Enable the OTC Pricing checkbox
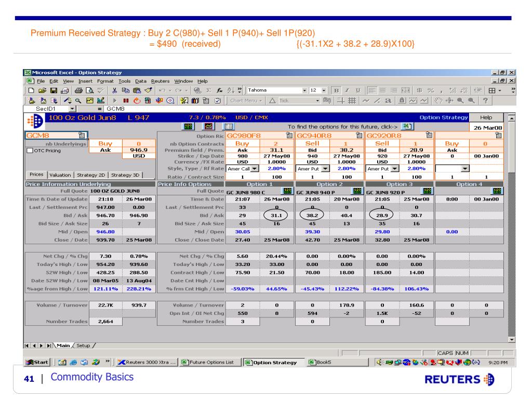Image resolution: width=532 pixels, height=399 pixels. click(30, 150)
